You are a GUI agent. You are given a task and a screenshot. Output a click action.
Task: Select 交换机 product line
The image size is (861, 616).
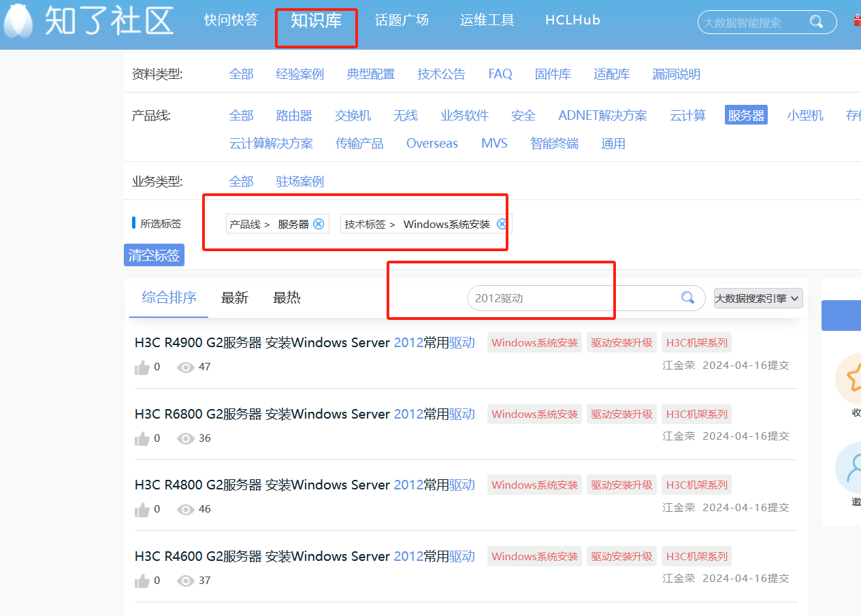point(353,116)
